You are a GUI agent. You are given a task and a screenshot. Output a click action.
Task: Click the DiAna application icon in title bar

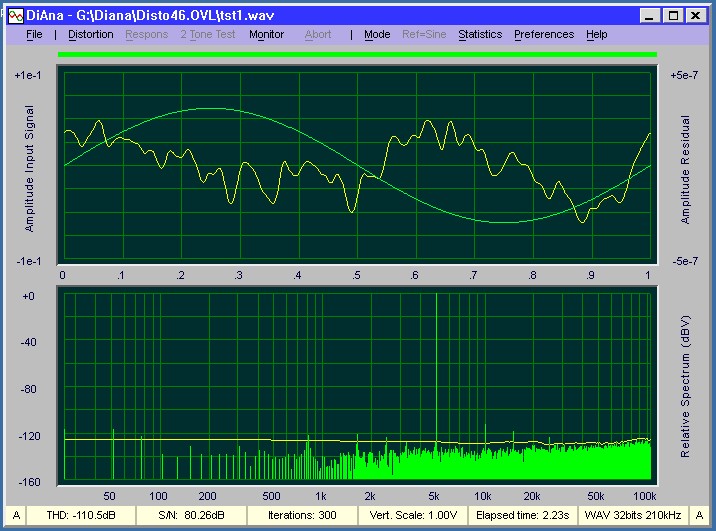pyautogui.click(x=16, y=16)
